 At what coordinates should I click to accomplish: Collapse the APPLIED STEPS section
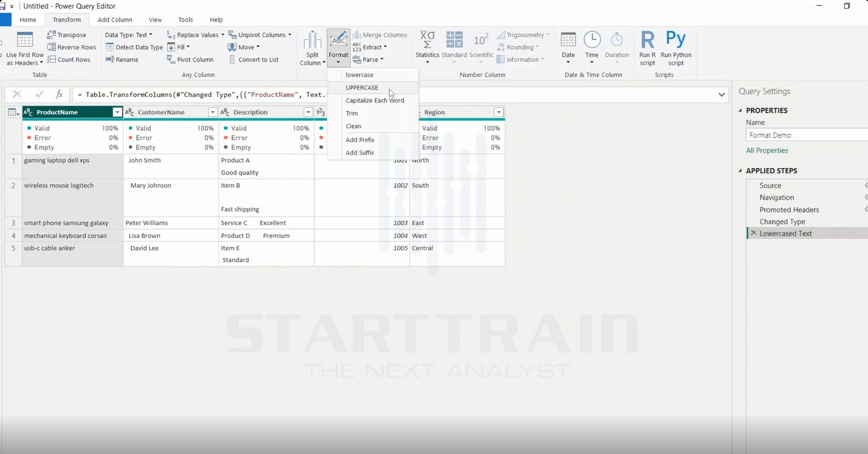pos(740,171)
